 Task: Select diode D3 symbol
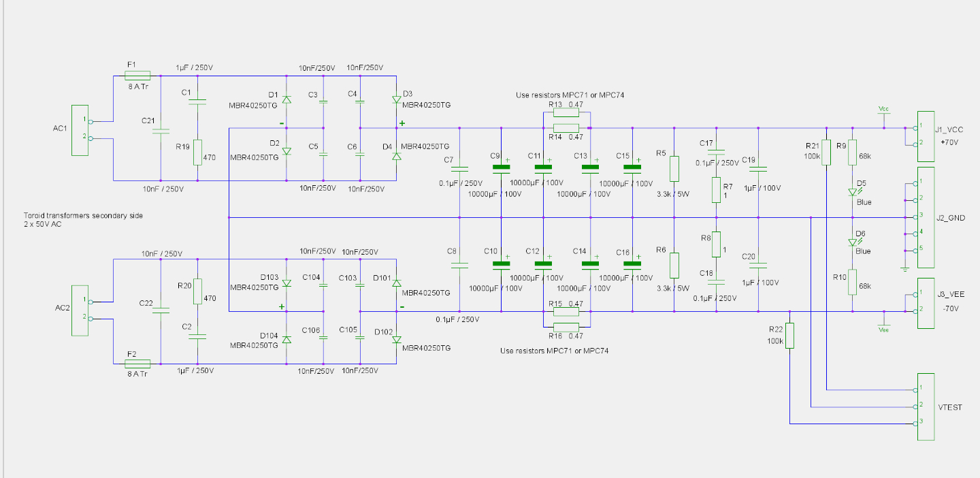pos(396,99)
